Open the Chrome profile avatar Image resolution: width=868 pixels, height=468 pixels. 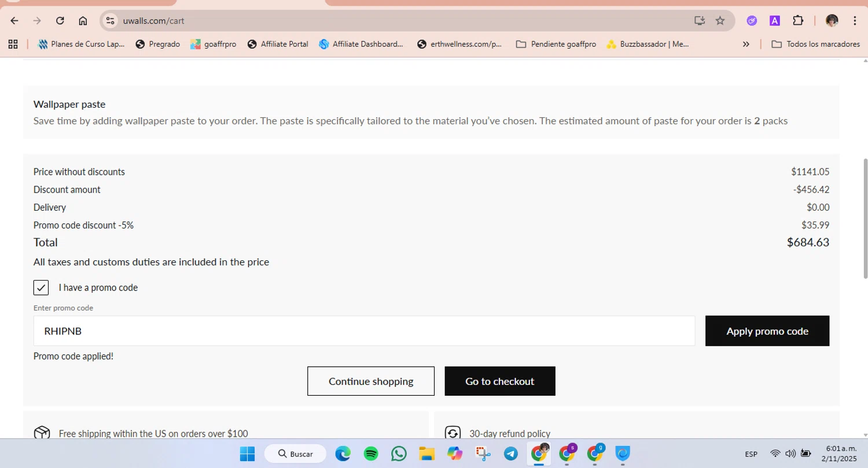[x=832, y=21]
